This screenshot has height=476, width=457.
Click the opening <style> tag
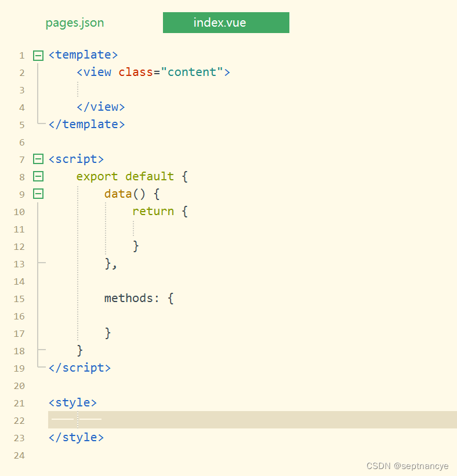coord(72,403)
